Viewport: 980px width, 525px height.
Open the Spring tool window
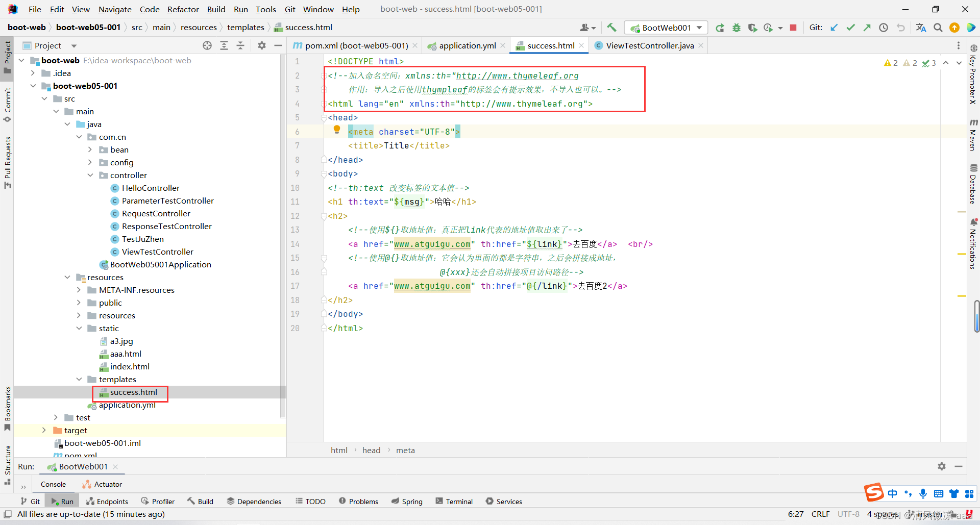(407, 502)
